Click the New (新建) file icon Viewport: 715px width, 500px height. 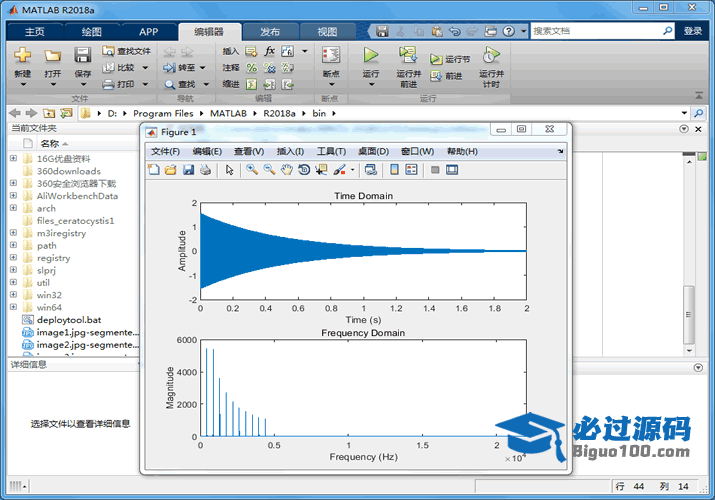tap(22, 60)
